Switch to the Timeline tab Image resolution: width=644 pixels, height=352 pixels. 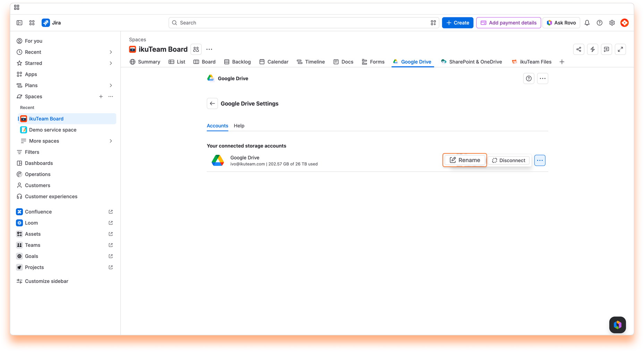[x=311, y=62]
